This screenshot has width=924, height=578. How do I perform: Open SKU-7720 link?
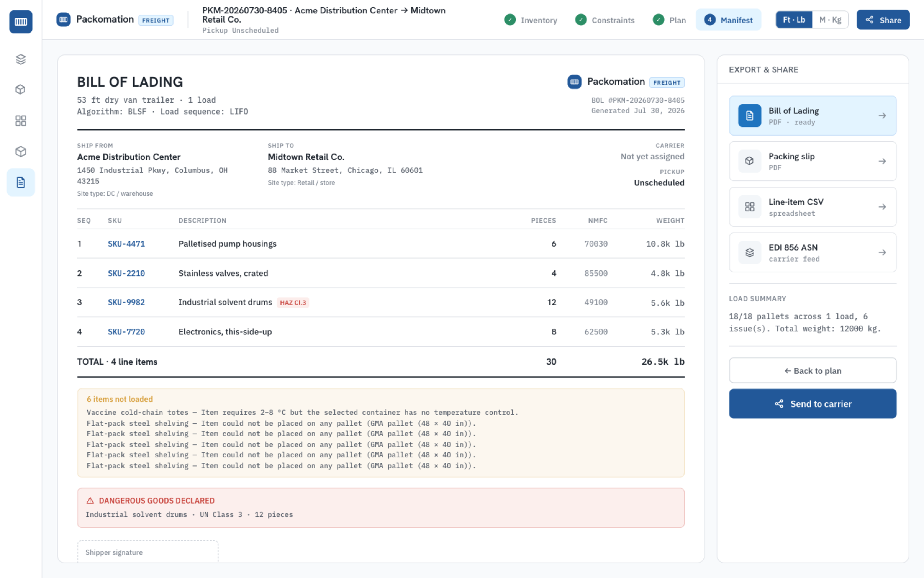[x=126, y=332]
